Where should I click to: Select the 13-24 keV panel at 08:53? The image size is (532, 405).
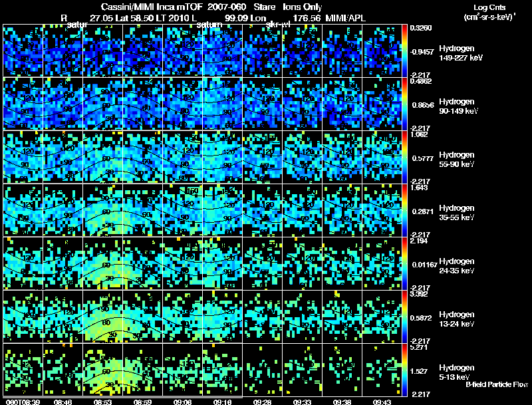click(103, 317)
